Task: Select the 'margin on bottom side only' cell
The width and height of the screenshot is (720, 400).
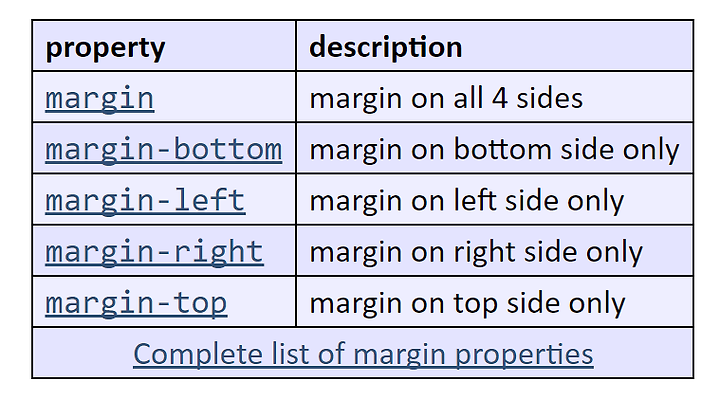Action: click(495, 148)
